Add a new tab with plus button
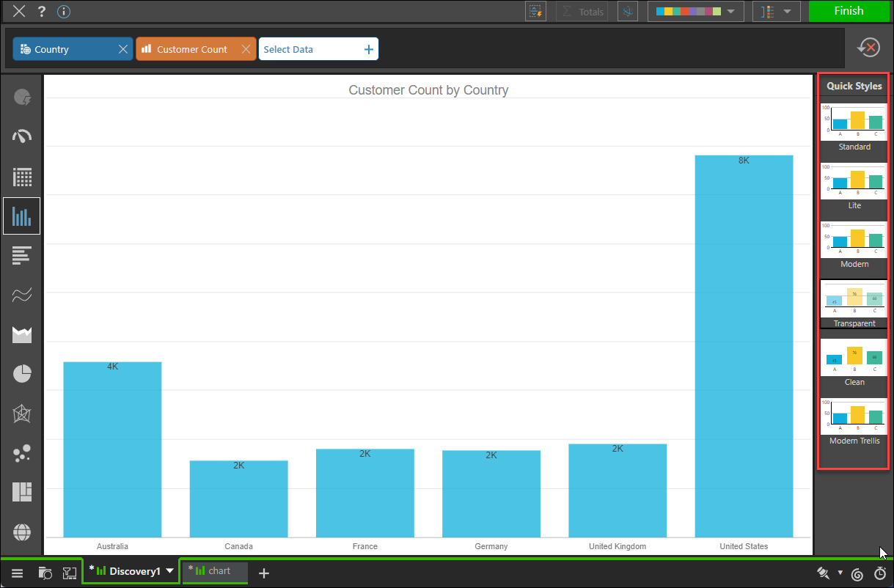The image size is (894, 588). coord(264,573)
